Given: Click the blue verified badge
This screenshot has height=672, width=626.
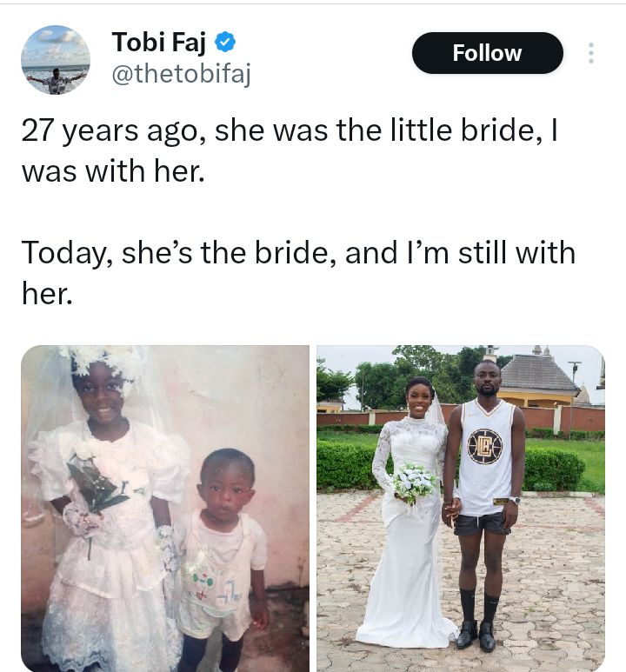Looking at the screenshot, I should (224, 42).
